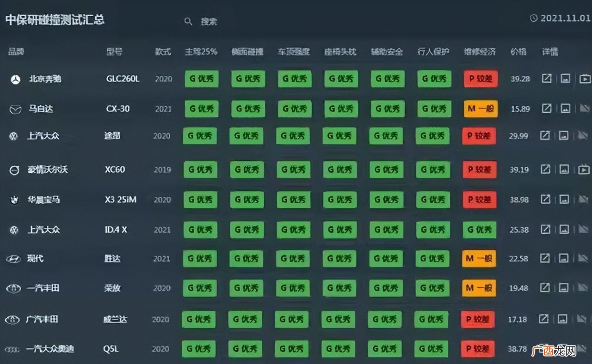Click the search magnifier icon

(x=188, y=21)
